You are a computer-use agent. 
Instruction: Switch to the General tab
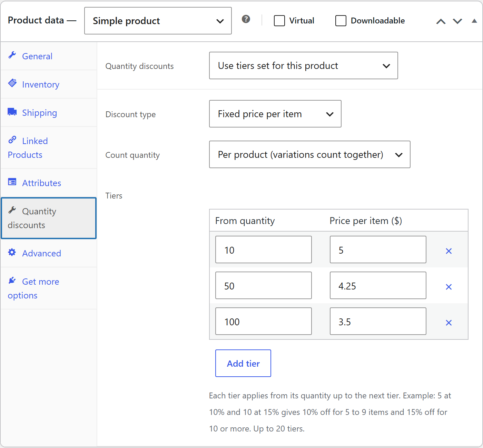coord(49,56)
